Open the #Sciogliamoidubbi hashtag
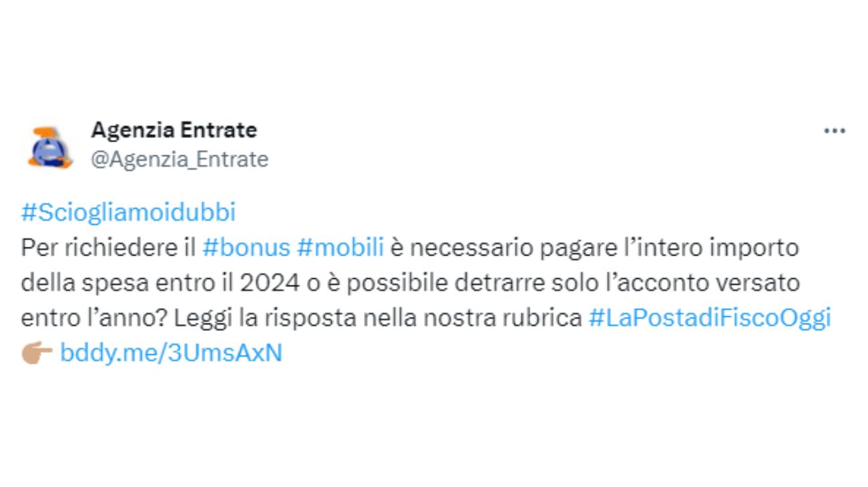 [x=129, y=211]
